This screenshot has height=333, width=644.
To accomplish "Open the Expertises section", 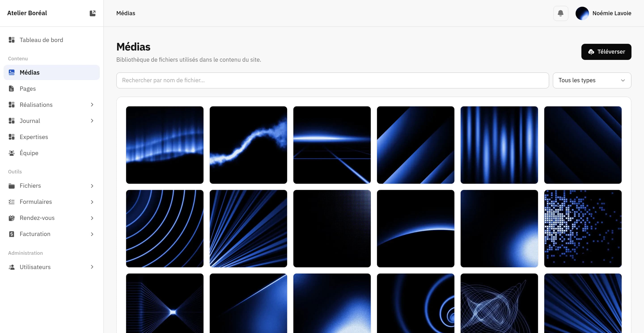I will pos(51,137).
